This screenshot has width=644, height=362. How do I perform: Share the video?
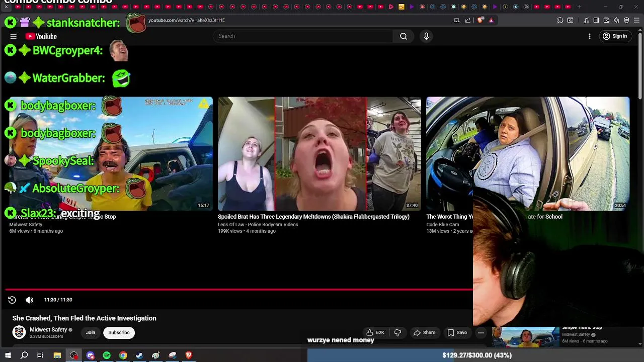(x=424, y=332)
